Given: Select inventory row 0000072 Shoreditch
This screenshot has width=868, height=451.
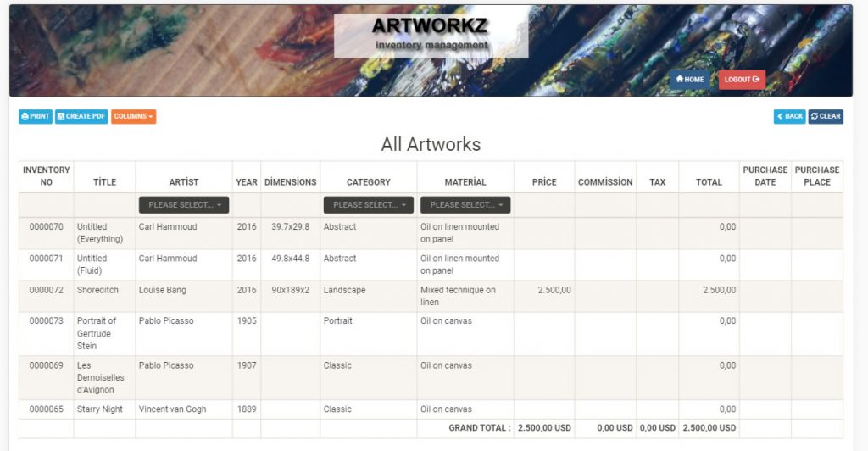Looking at the screenshot, I should click(x=431, y=296).
